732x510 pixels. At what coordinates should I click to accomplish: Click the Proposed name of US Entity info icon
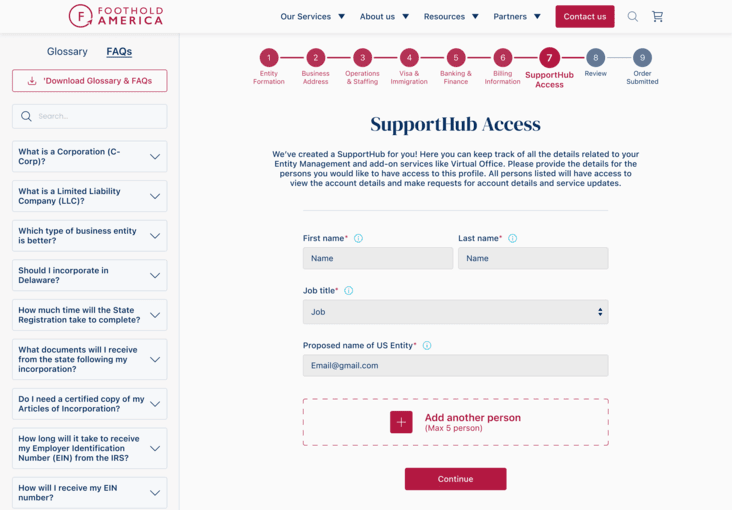(427, 346)
